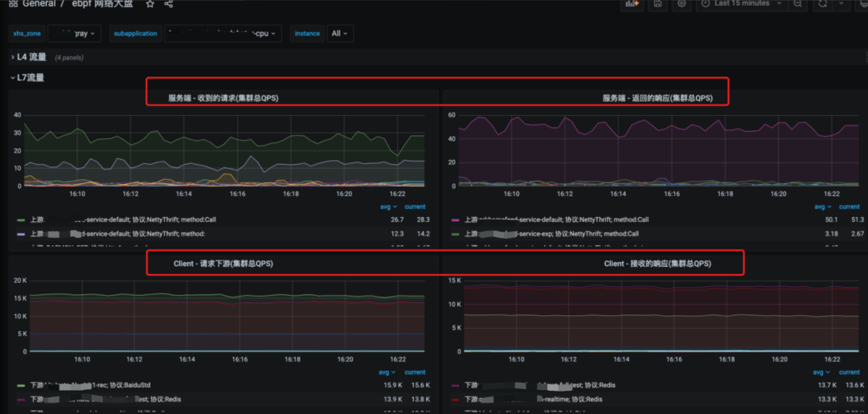Open the 服务端 - 返回的响应(集群总QPS) panel title menu

click(657, 98)
